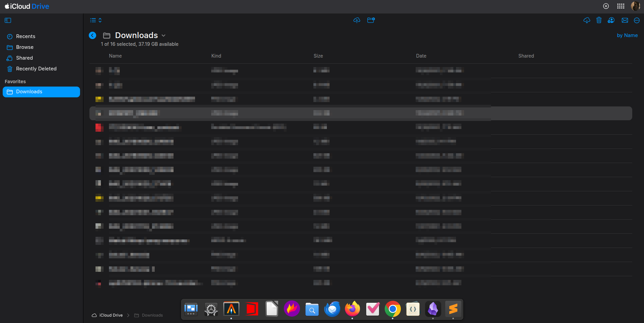The image size is (644, 323).
Task: Delete the selected file with trash icon
Action: coord(599,20)
